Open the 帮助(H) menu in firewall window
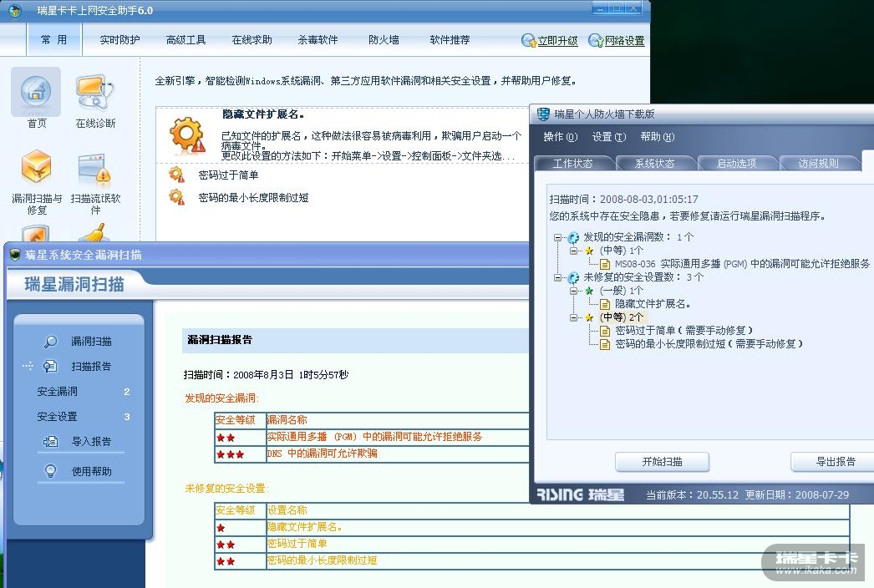Viewport: 874px width, 588px height. pos(658,136)
